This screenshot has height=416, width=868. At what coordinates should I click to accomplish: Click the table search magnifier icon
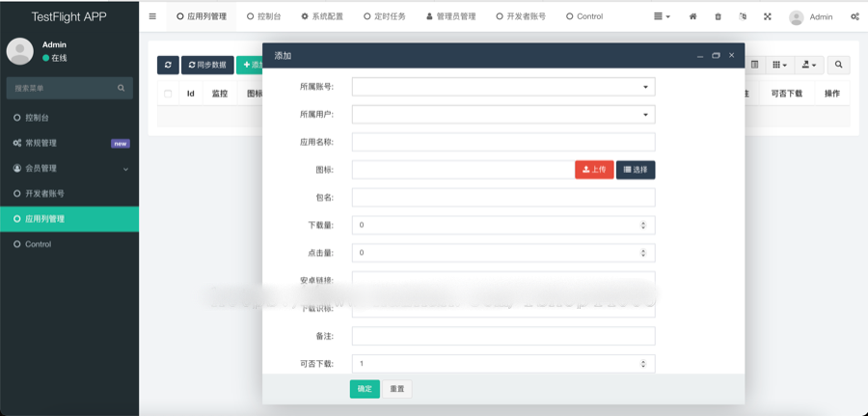[838, 65]
